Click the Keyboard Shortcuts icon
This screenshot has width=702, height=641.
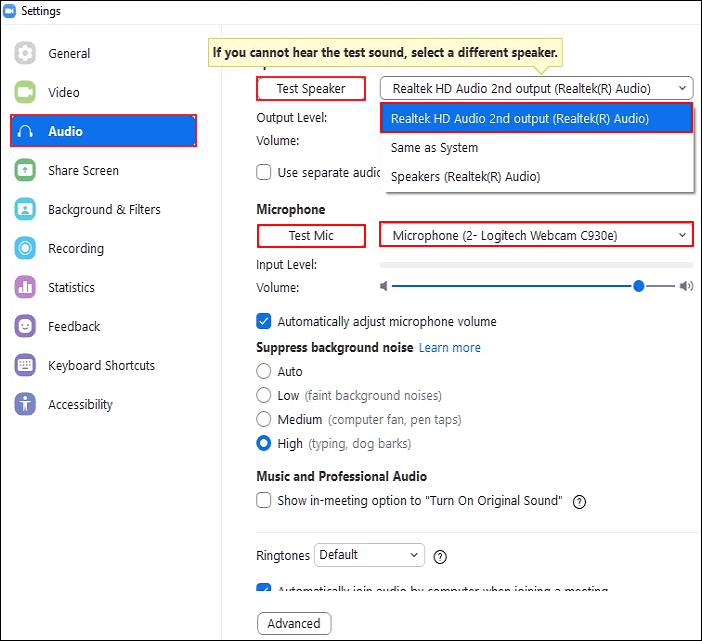[x=26, y=366]
